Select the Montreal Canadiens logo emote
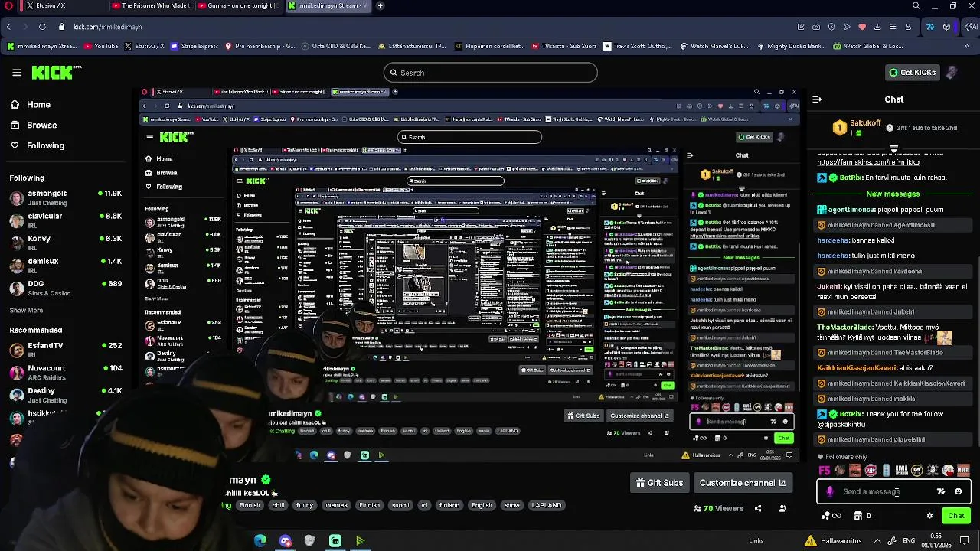 [871, 471]
